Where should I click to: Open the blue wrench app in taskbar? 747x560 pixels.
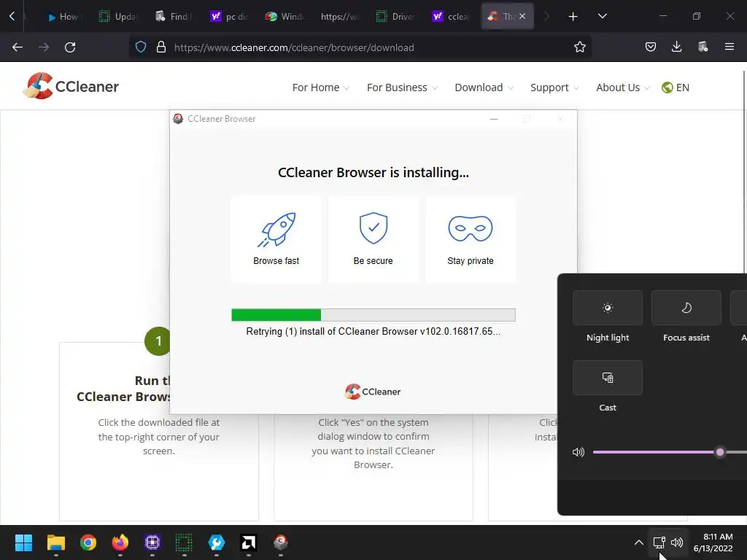[216, 542]
